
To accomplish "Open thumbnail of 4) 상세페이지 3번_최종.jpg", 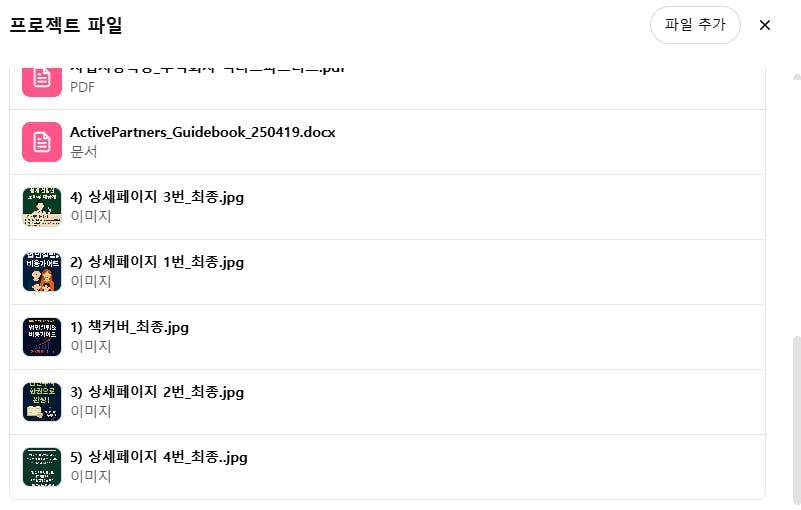I will click(42, 207).
